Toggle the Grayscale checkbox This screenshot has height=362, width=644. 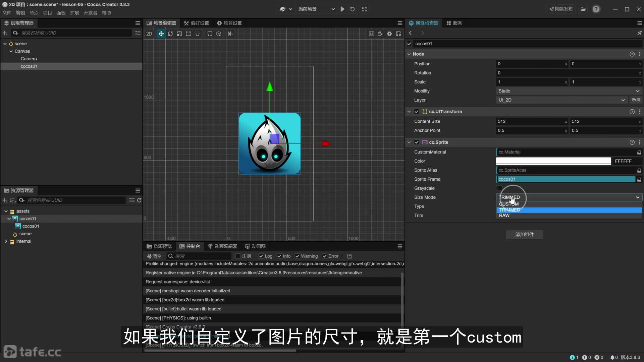tap(499, 188)
